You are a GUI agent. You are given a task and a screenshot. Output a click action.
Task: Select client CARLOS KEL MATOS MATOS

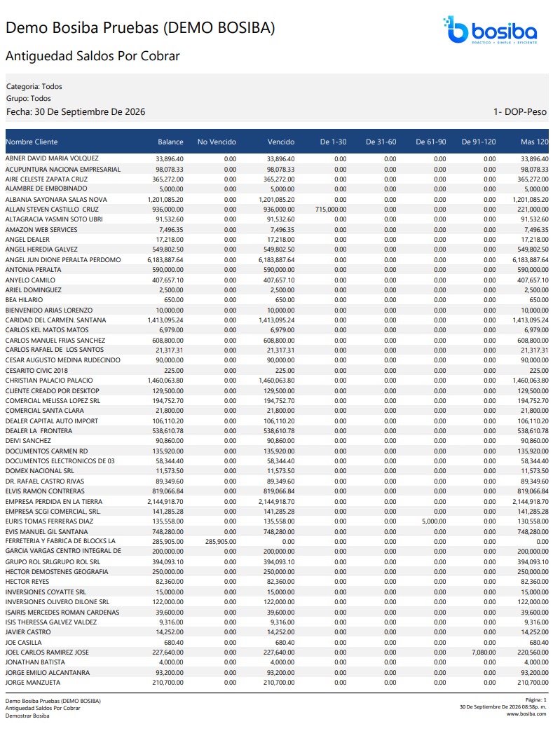tap(47, 329)
